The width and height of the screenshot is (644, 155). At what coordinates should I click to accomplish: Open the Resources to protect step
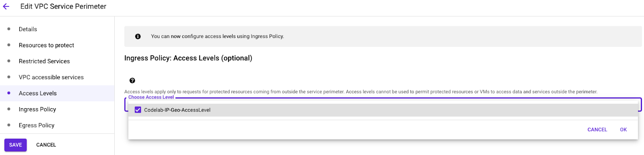[46, 45]
